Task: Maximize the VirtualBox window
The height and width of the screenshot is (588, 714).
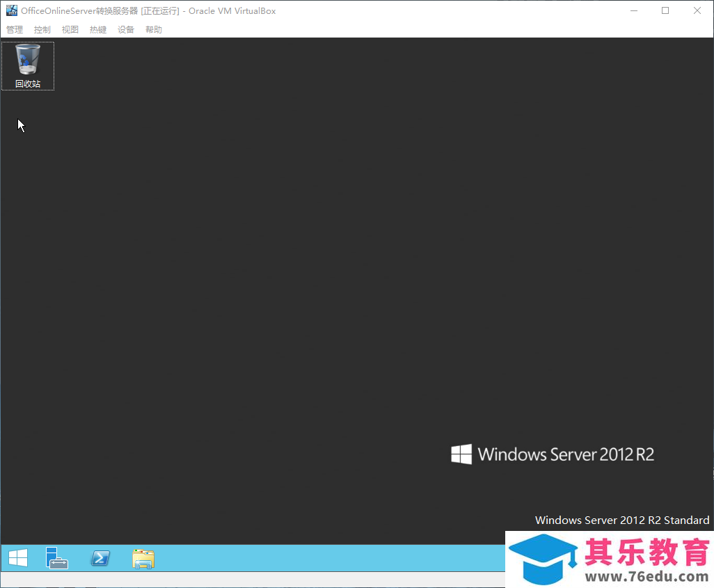Action: [665, 10]
